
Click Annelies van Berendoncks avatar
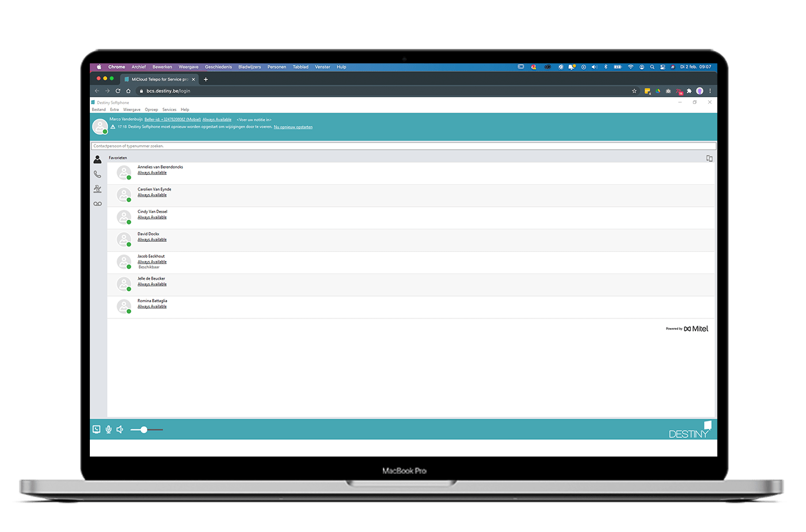coord(124,172)
